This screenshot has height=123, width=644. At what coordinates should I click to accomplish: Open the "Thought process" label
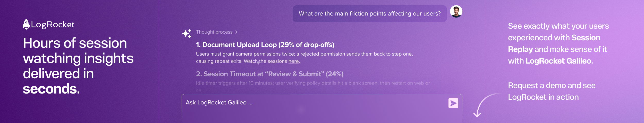point(214,32)
